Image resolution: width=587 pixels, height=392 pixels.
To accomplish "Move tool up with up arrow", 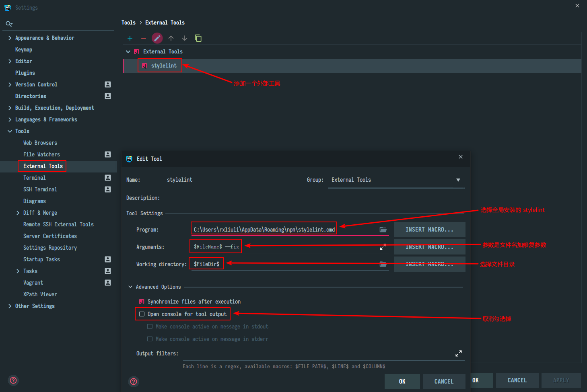I will 171,38.
